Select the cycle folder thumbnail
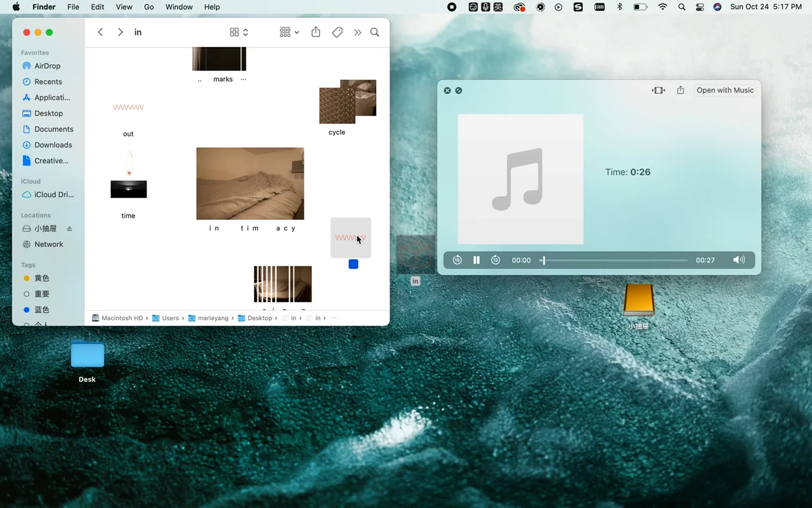 pyautogui.click(x=348, y=102)
